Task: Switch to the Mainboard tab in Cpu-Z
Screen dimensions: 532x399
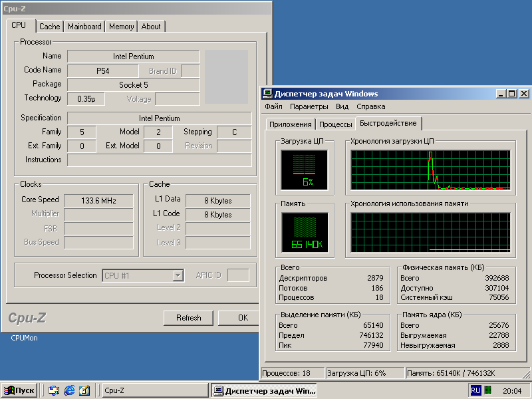Action: pos(84,27)
